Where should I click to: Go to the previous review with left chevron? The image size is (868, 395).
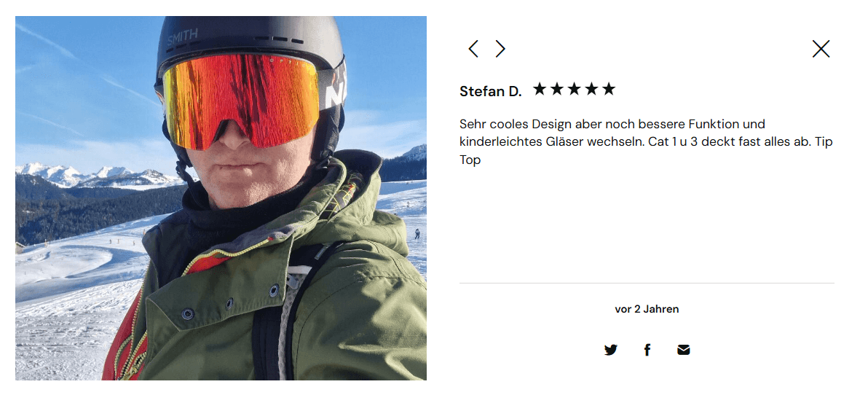473,49
